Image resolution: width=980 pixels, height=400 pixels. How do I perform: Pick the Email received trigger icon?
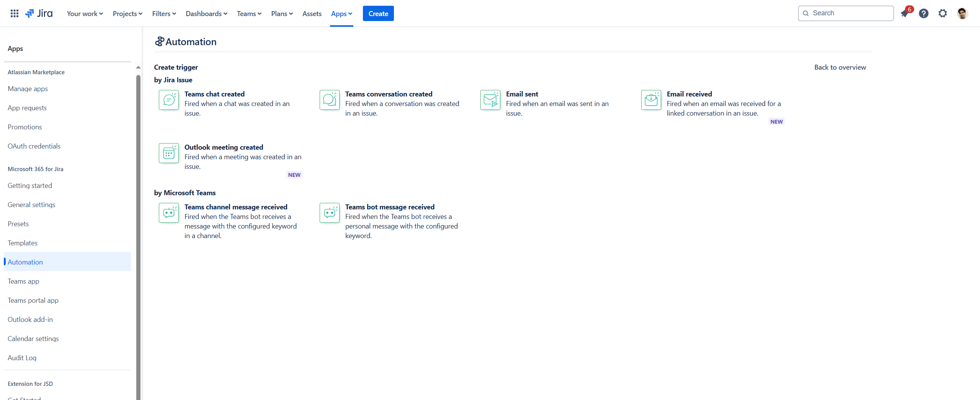651,100
